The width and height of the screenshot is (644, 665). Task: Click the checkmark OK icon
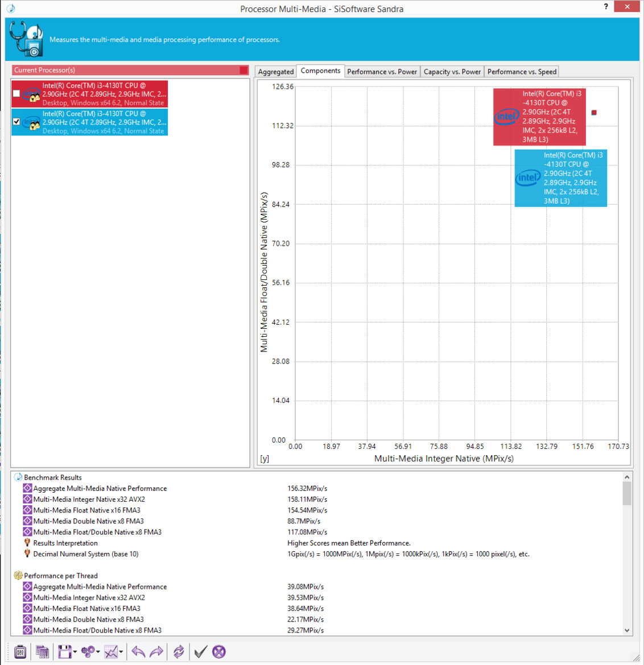point(201,651)
